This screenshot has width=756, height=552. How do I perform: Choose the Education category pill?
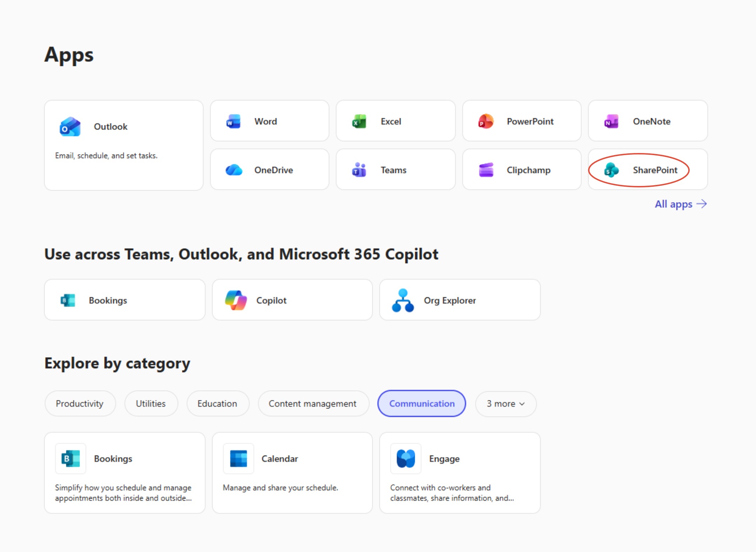[x=217, y=404]
